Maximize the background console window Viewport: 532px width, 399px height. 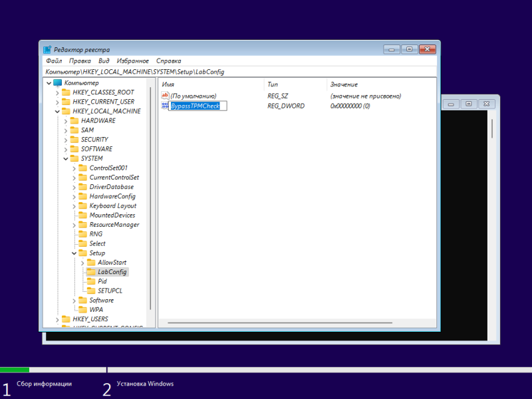point(469,104)
